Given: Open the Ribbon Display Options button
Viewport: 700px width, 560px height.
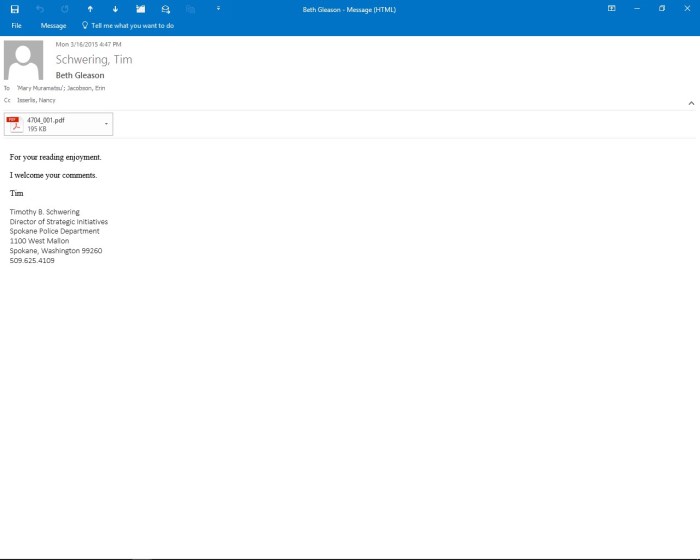Looking at the screenshot, I should pyautogui.click(x=611, y=8).
